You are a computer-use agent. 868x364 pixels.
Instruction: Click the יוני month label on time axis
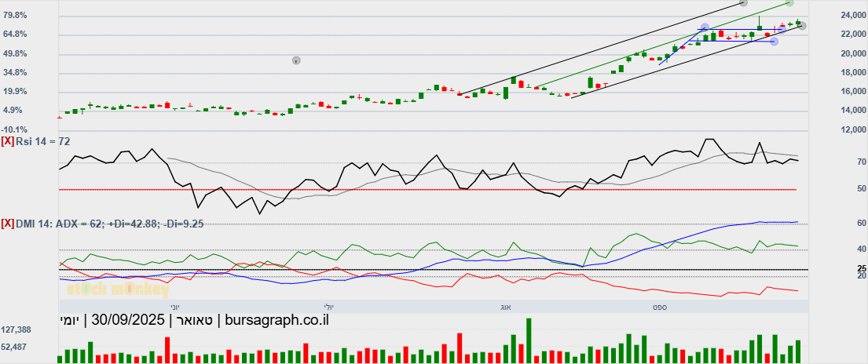pos(174,307)
